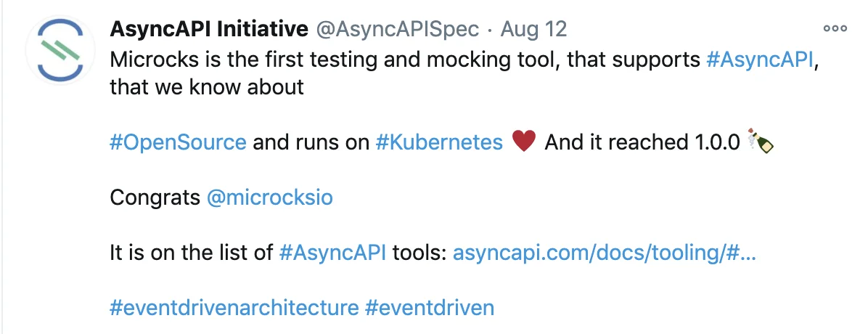
Task: Open the Aug 12 timestamp link
Action: point(533,30)
